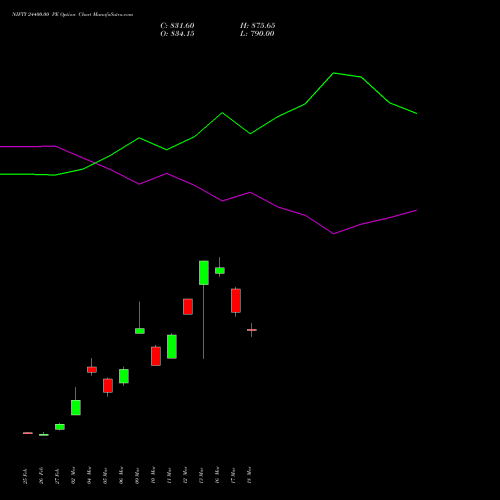Select the green candle above 27 Feb

coord(60,427)
